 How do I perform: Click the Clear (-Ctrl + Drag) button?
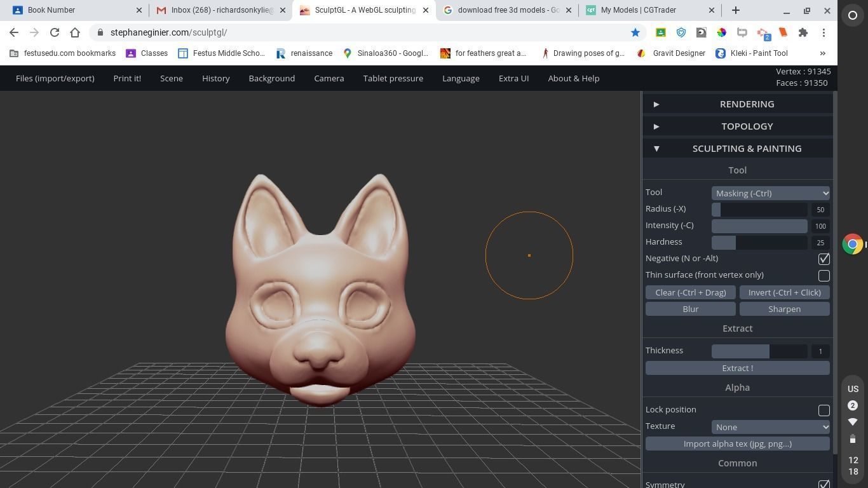(691, 292)
